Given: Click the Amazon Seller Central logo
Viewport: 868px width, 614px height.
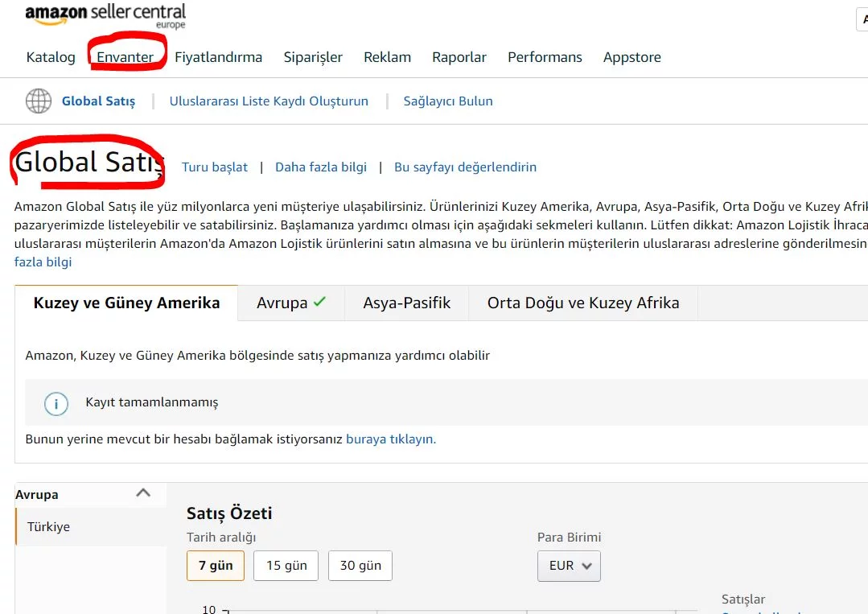Looking at the screenshot, I should click(105, 16).
